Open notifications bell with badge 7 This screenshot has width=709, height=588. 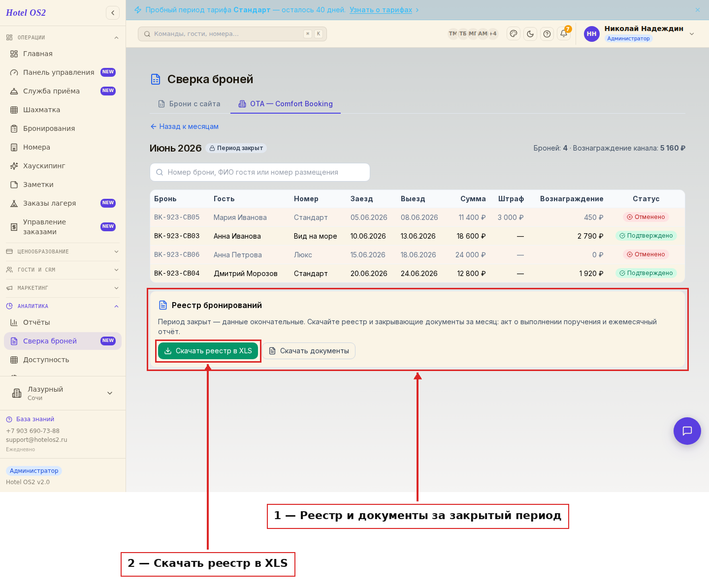point(564,34)
